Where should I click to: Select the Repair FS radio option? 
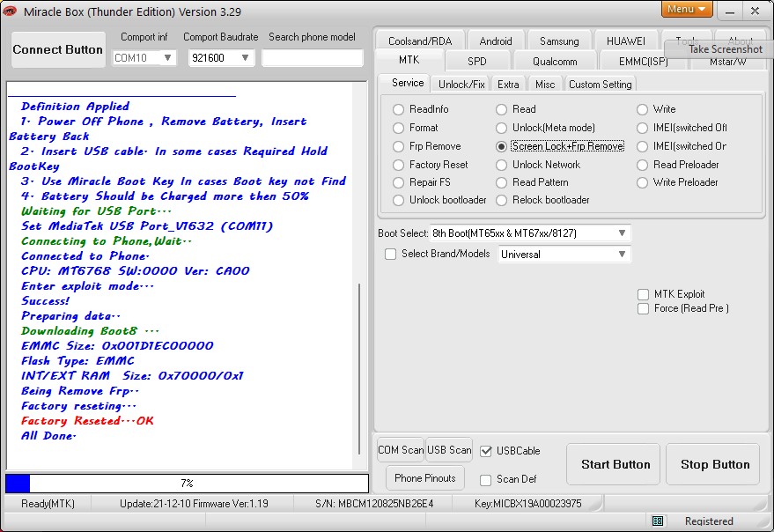[x=398, y=182]
